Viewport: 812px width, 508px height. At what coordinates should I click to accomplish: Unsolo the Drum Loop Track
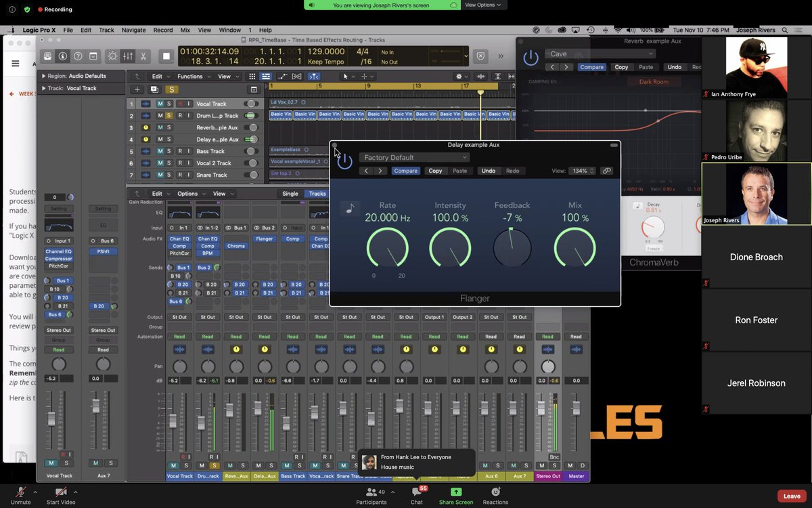coord(168,116)
